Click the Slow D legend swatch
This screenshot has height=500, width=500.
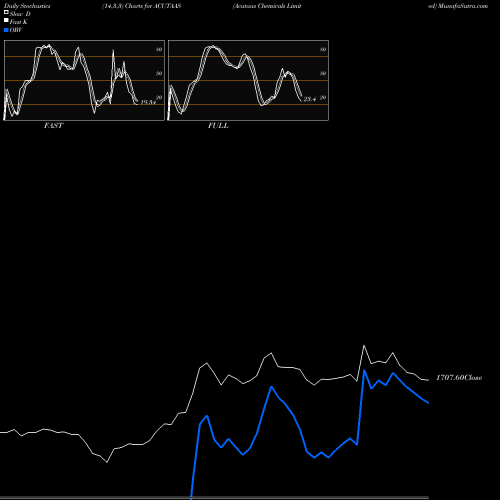(x=6, y=13)
